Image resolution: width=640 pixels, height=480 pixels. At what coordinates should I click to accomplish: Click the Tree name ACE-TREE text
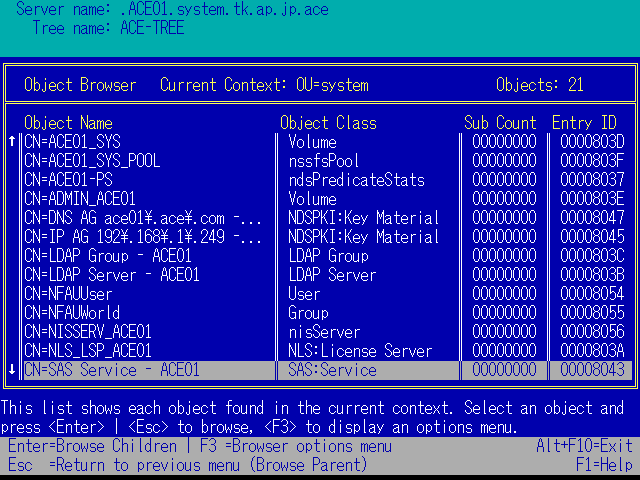(108, 28)
